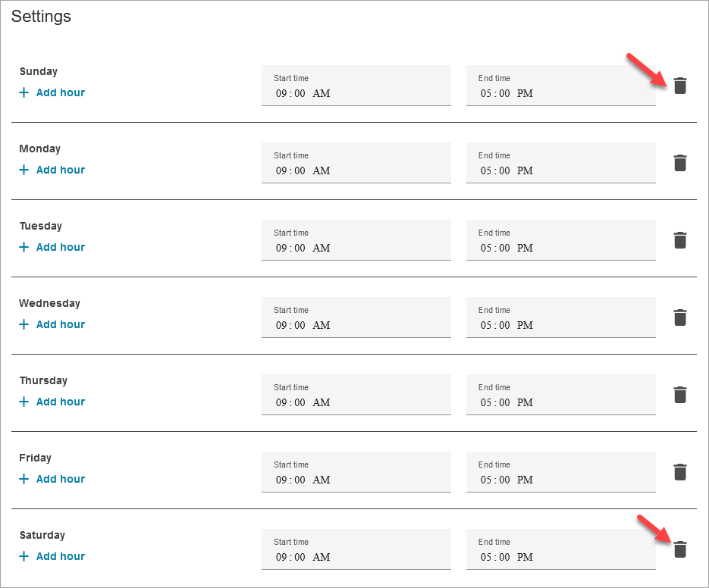Delete Sunday hours with trash icon
709x588 pixels.
point(680,86)
